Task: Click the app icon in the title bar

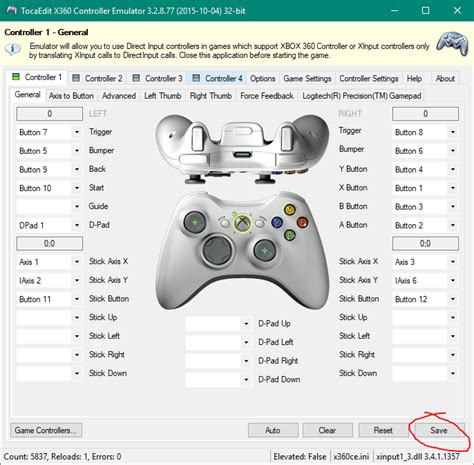Action: (11, 10)
